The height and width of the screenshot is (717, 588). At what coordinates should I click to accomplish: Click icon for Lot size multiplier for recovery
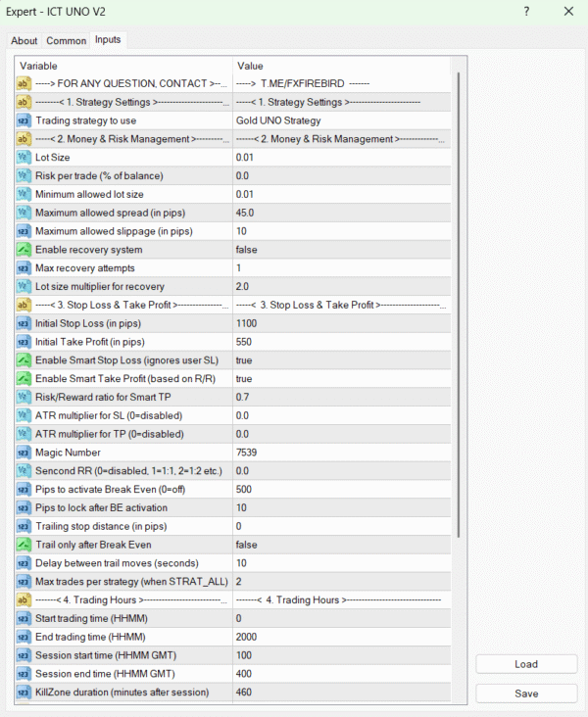tap(24, 286)
